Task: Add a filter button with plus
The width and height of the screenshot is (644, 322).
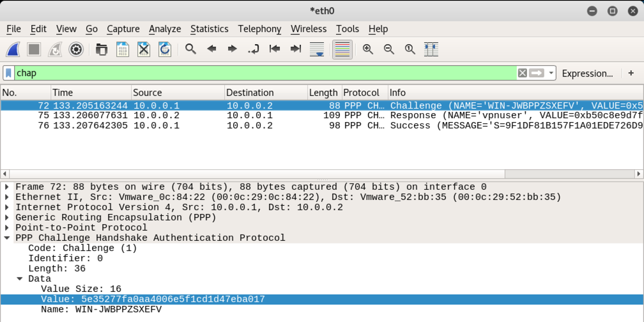Action: point(631,73)
